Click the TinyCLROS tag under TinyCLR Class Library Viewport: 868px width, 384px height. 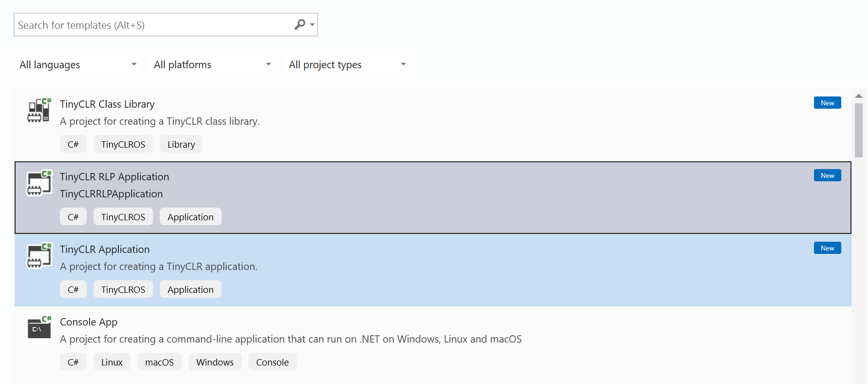(123, 144)
